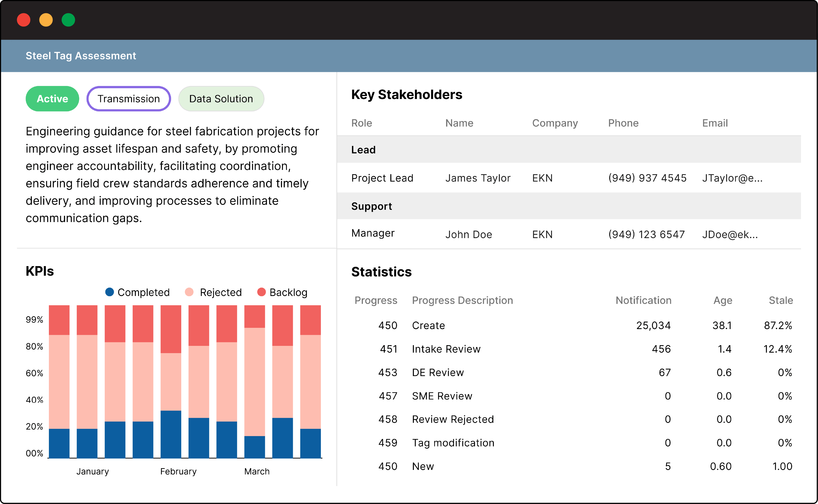Screen dimensions: 818x504
Task: Open JDoe truncated email address
Action: (730, 234)
